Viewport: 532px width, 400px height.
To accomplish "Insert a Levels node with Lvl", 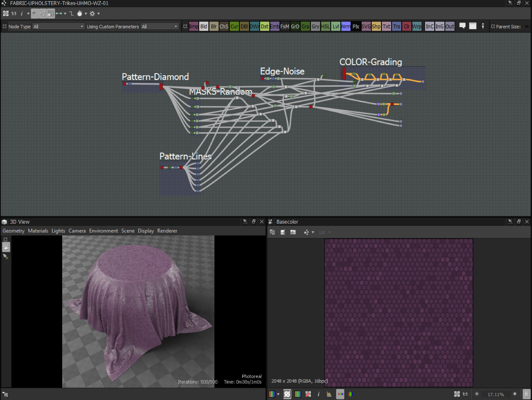I will [336, 26].
